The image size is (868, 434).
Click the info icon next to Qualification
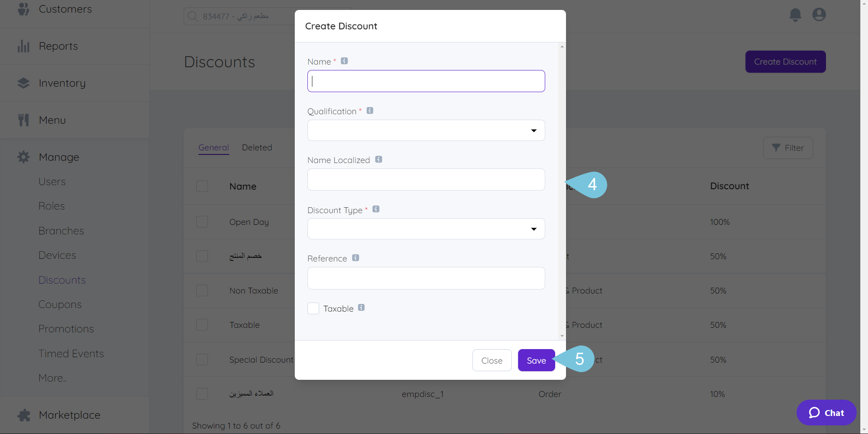(370, 111)
